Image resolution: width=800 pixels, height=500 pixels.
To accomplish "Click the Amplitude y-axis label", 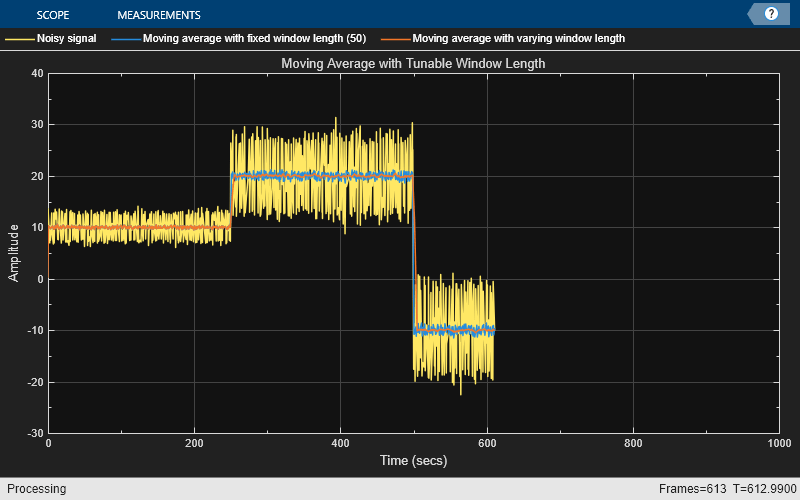I will tap(14, 253).
